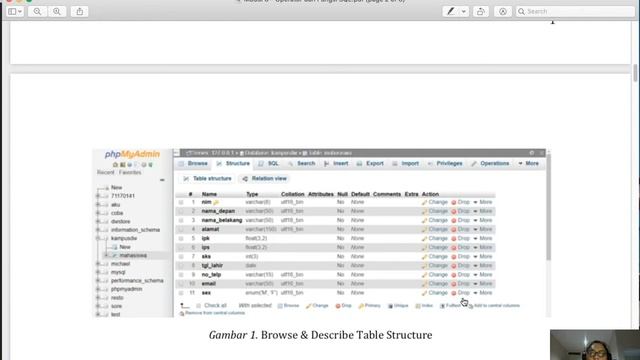This screenshot has width=640, height=360.
Task: Tick the checkbox for no_telp column
Action: [x=181, y=275]
